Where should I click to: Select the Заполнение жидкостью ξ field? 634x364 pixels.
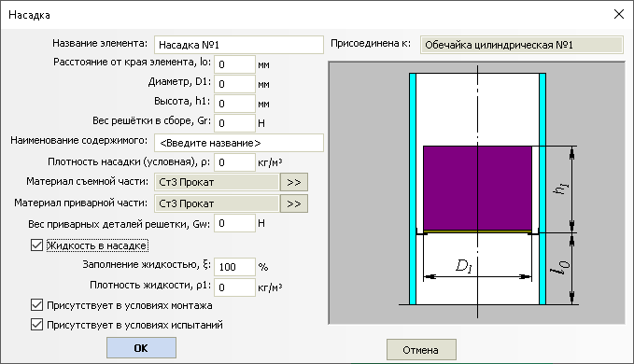(234, 267)
